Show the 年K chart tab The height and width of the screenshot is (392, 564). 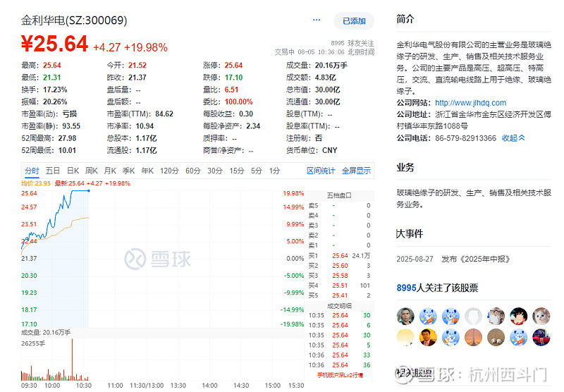(147, 171)
